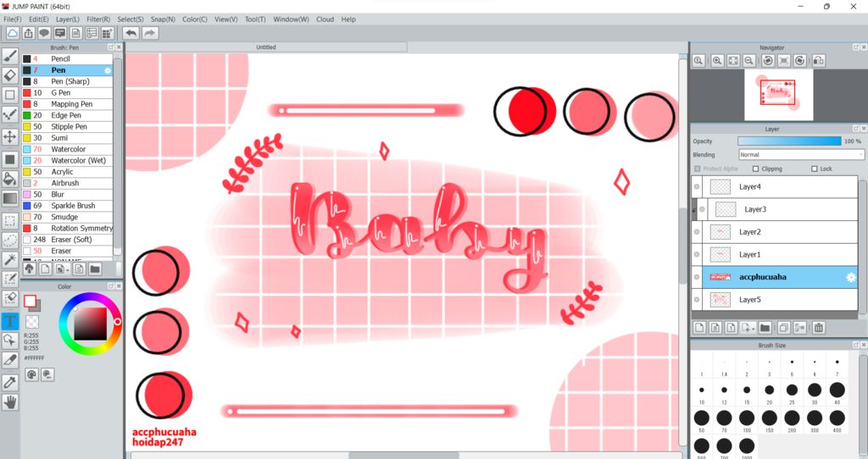Rotate the canvas left in Navigator
The height and width of the screenshot is (459, 868).
pos(768,61)
